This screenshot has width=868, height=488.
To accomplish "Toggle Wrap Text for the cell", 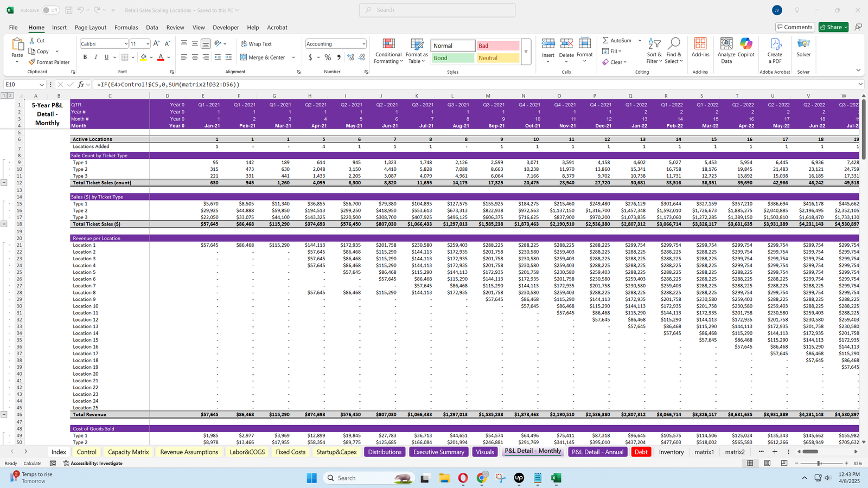I will [x=256, y=44].
